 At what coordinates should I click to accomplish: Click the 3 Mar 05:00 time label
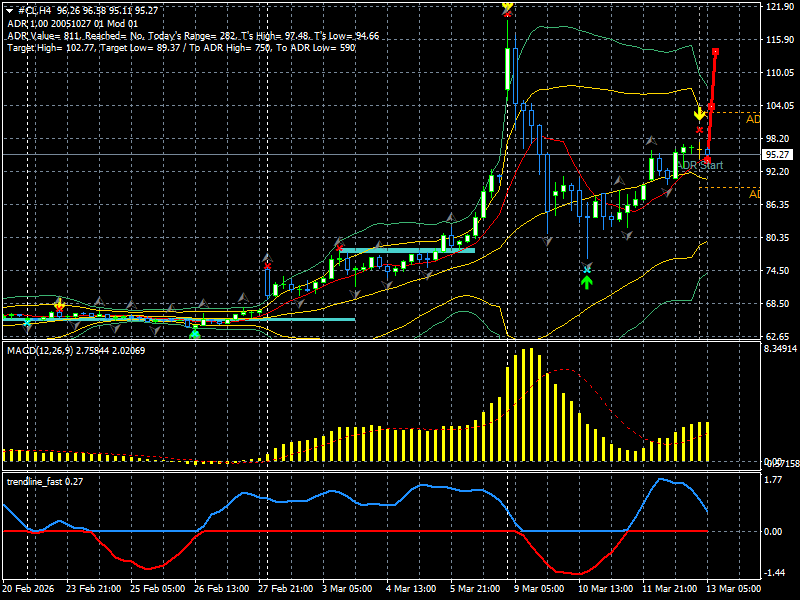[x=347, y=588]
